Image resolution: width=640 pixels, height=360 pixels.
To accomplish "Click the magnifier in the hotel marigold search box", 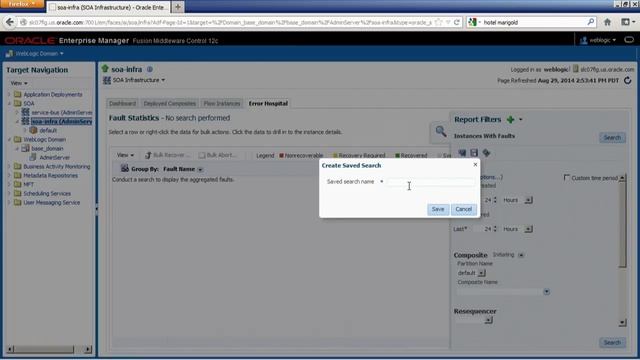I will tap(591, 22).
